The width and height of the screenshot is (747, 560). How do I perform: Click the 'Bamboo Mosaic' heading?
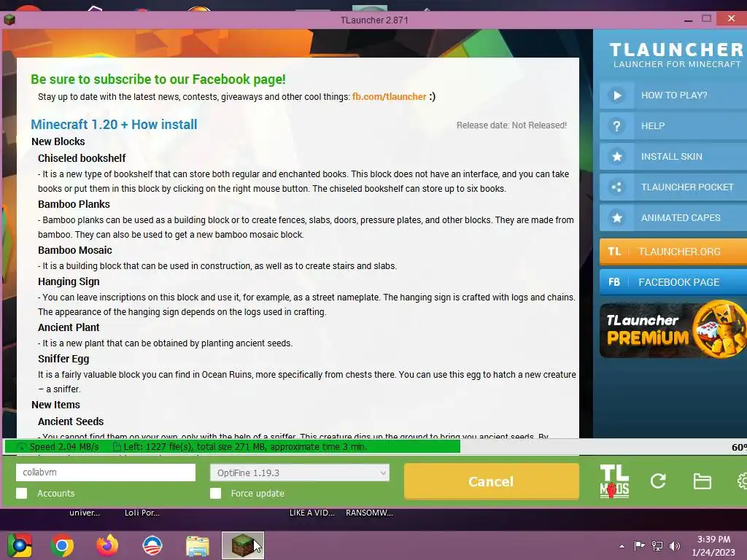coord(75,250)
